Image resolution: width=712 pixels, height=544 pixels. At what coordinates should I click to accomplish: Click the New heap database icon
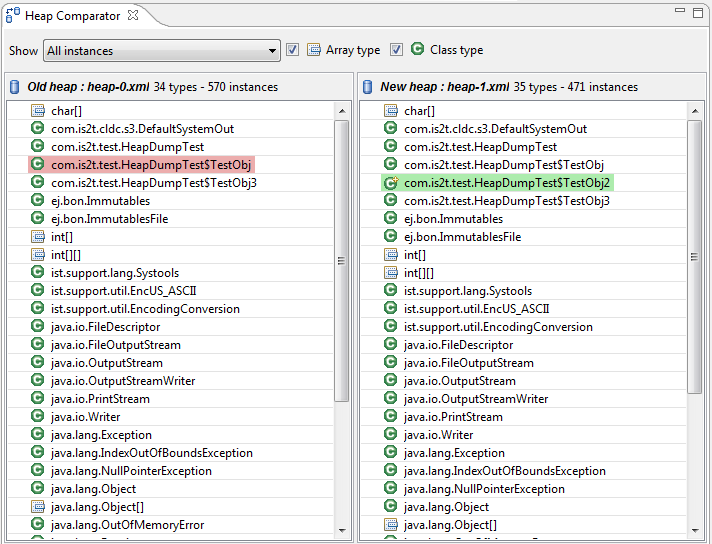coord(368,87)
